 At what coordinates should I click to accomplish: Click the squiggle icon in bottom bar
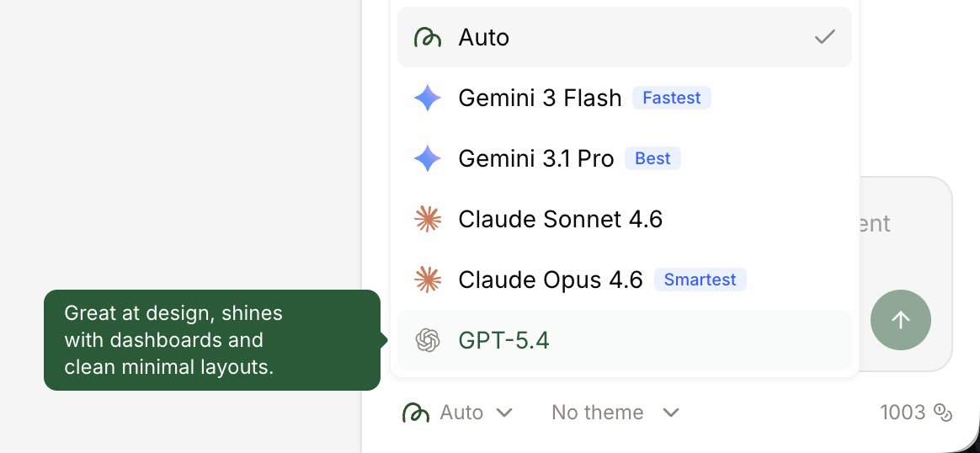[416, 413]
